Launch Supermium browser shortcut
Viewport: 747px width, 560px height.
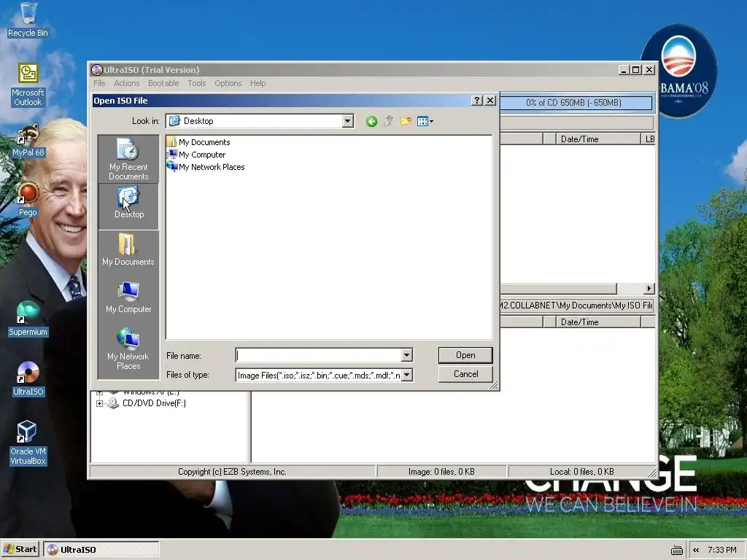[x=28, y=319]
